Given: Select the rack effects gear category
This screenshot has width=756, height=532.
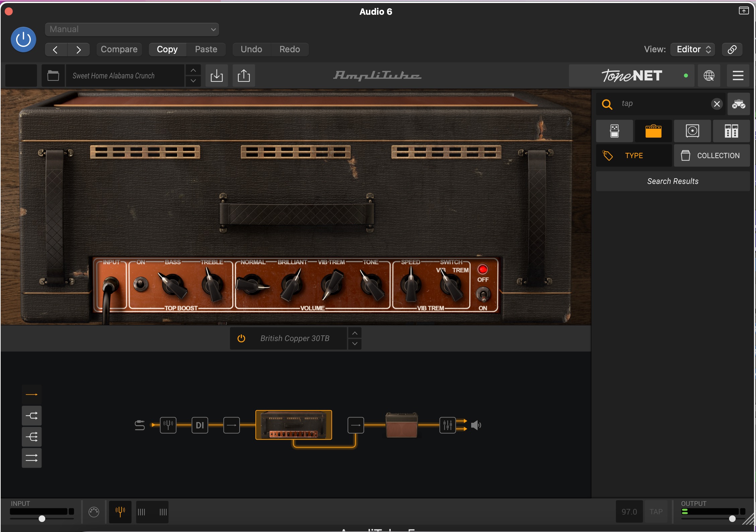Looking at the screenshot, I should pos(731,131).
